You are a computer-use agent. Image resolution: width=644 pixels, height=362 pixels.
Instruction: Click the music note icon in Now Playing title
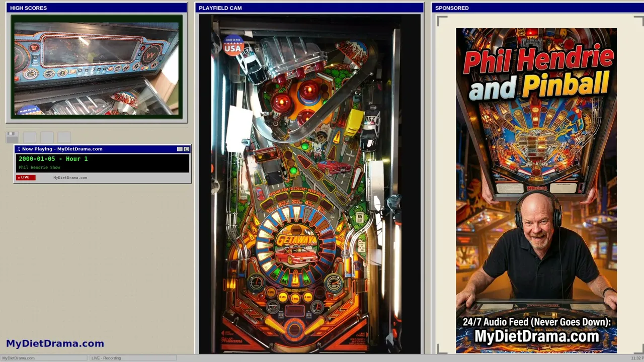[19, 149]
